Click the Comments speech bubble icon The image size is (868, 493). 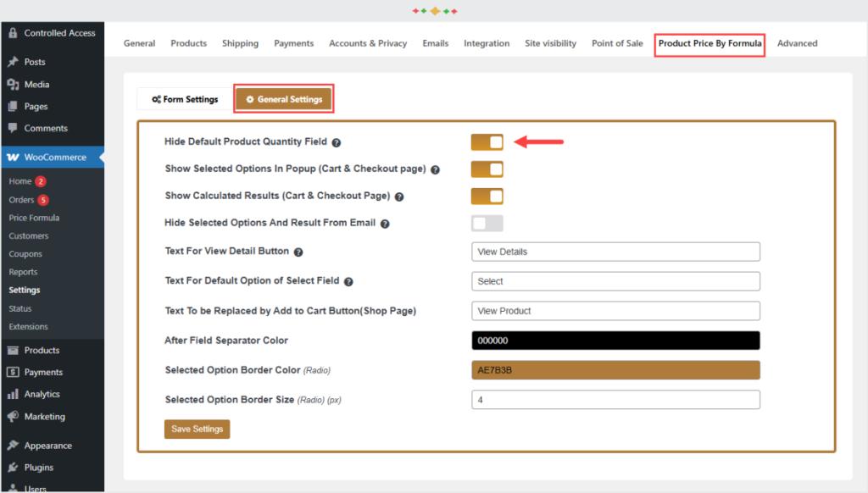coord(13,128)
